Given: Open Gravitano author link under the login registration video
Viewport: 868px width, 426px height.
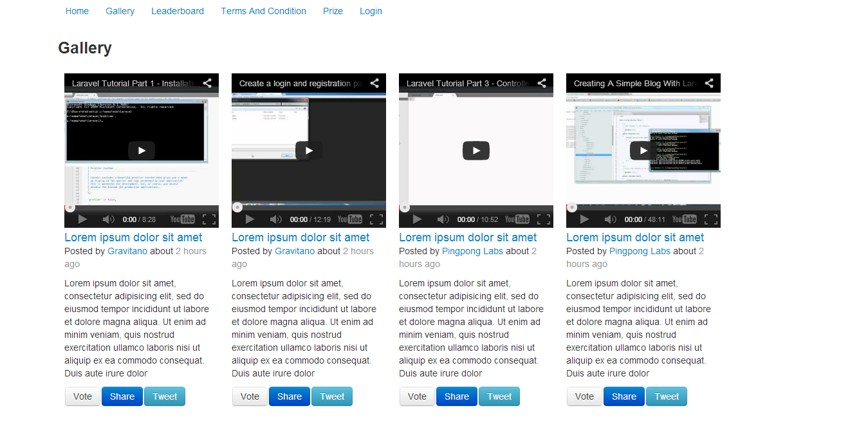Looking at the screenshot, I should 295,251.
